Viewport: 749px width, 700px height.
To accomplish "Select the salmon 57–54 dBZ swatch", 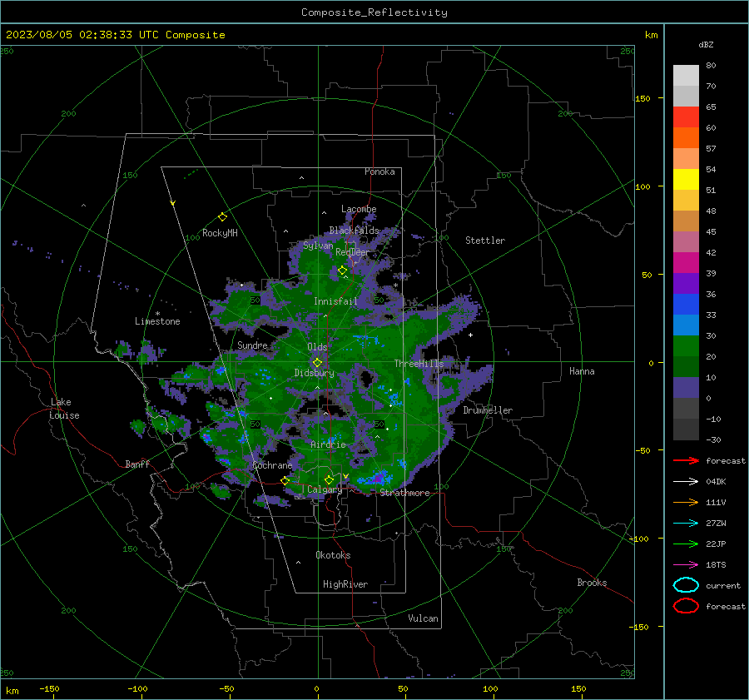I will click(x=686, y=159).
